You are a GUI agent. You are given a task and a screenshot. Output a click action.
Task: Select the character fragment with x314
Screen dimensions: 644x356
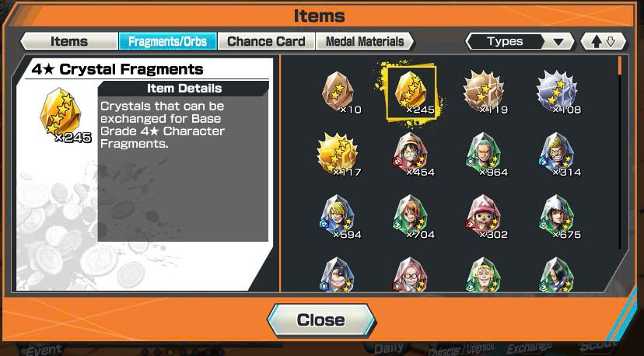[x=558, y=155]
